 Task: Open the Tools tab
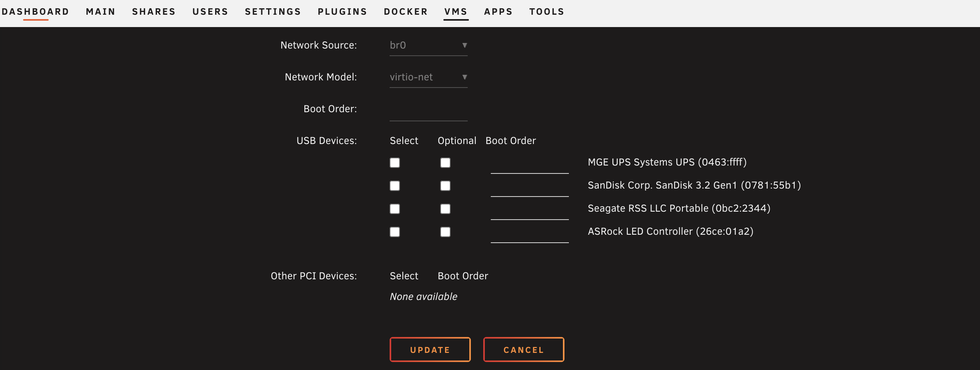pyautogui.click(x=547, y=12)
